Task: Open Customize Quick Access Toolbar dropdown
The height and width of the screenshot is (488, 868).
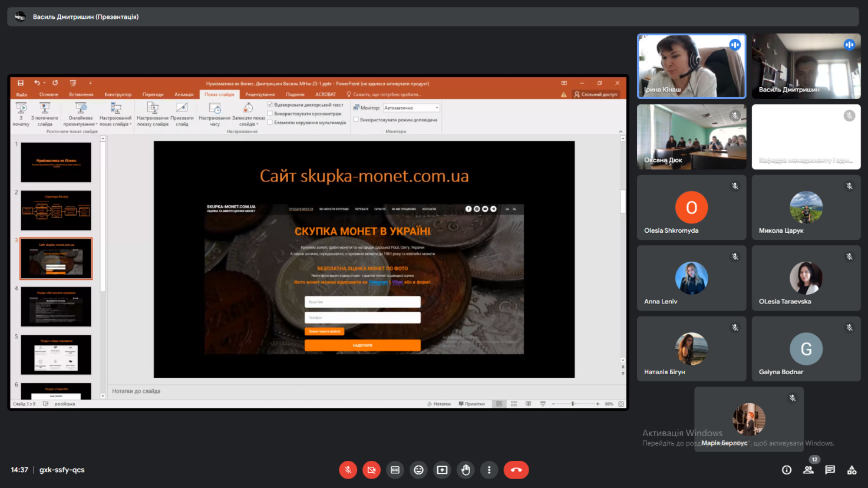Action: tap(90, 83)
